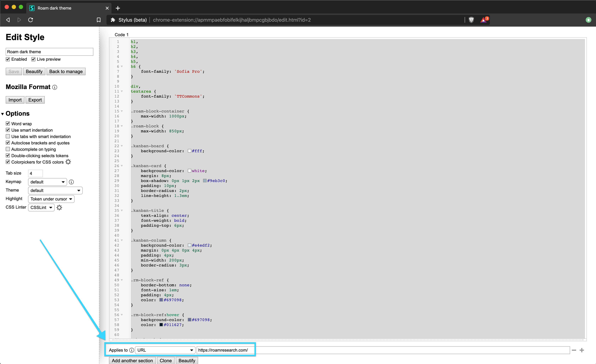Remove applies-to rule with minus icon

click(574, 350)
